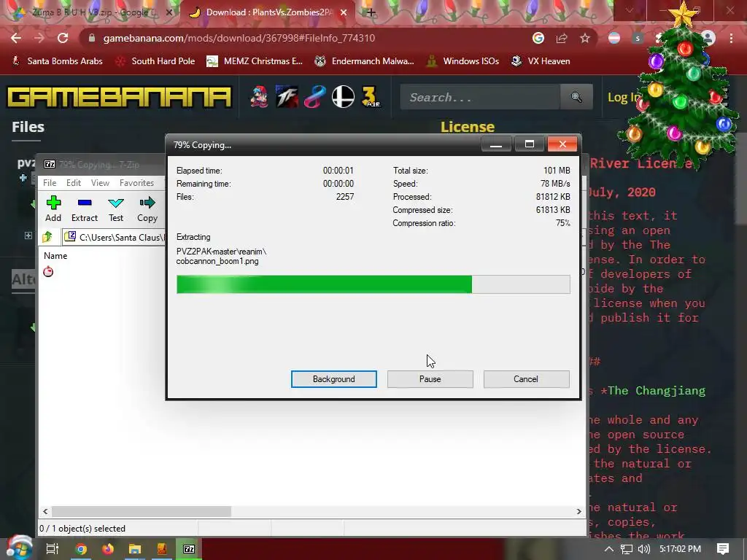Open the Favorites menu in 7-Zip
The height and width of the screenshot is (560, 747).
pyautogui.click(x=136, y=183)
